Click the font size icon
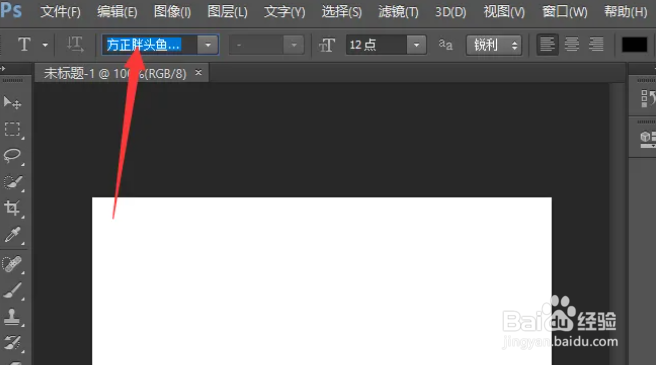Image resolution: width=656 pixels, height=365 pixels. 327,45
